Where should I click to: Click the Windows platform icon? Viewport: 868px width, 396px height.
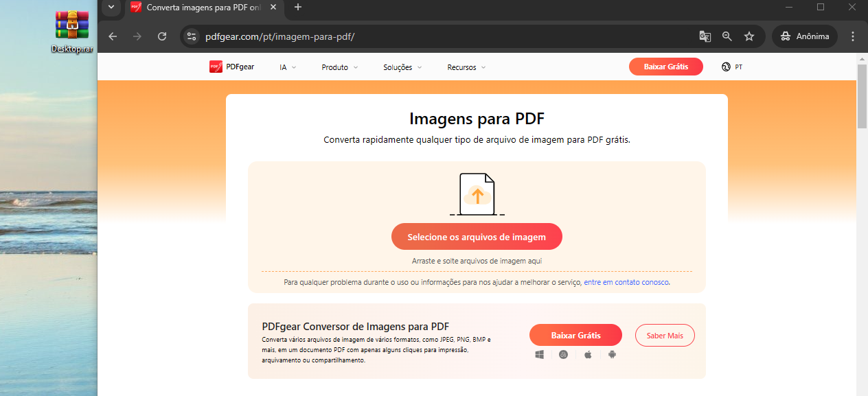tap(540, 355)
